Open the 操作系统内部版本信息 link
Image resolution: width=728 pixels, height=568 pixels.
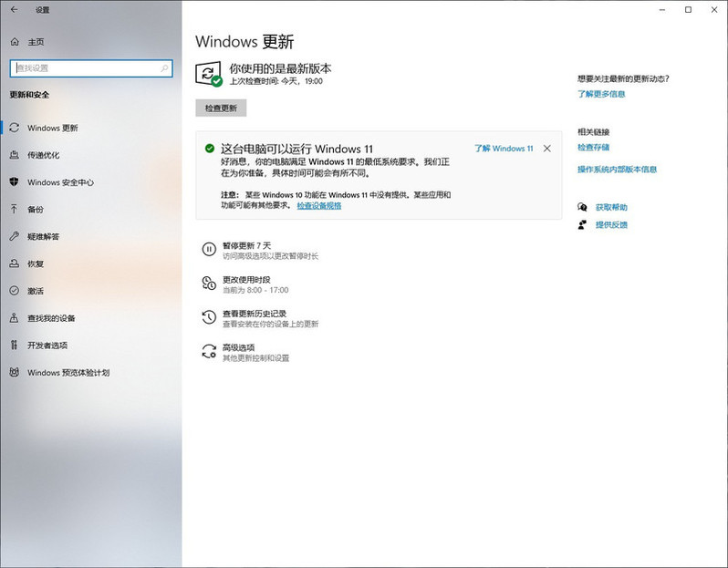point(617,170)
